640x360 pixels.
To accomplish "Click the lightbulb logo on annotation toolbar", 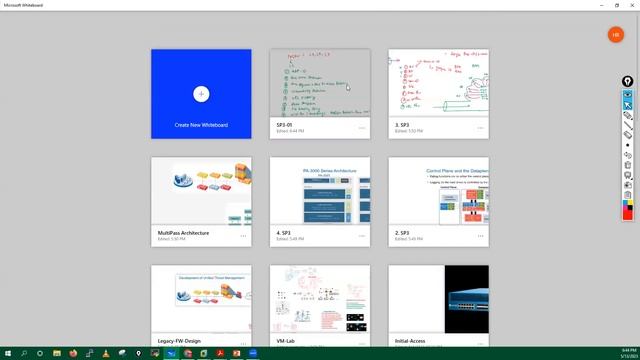I will click(627, 81).
